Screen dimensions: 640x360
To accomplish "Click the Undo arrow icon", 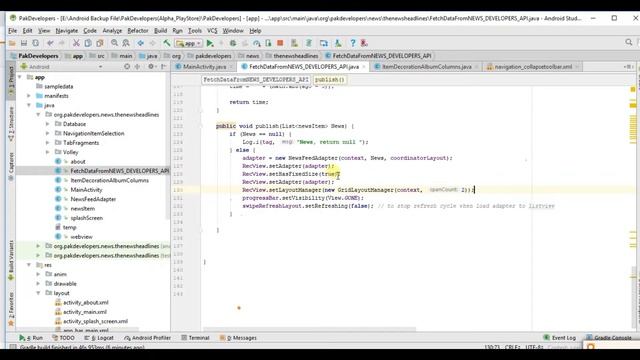I will (x=50, y=43).
